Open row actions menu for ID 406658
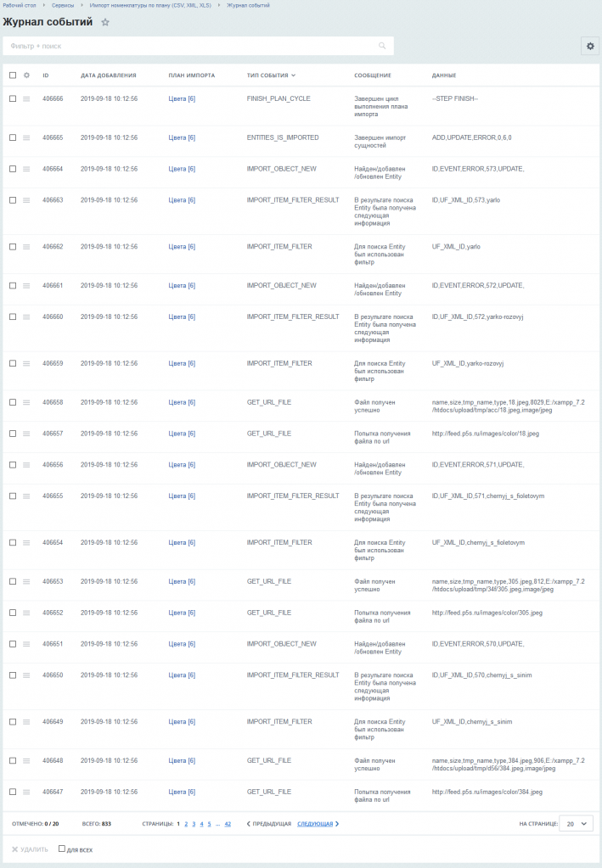602x868 pixels. (x=26, y=402)
